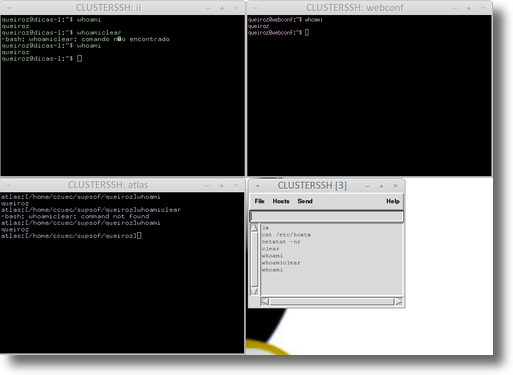Viewport: 513px width, 375px height.
Task: Open the Help menu
Action: 393,201
